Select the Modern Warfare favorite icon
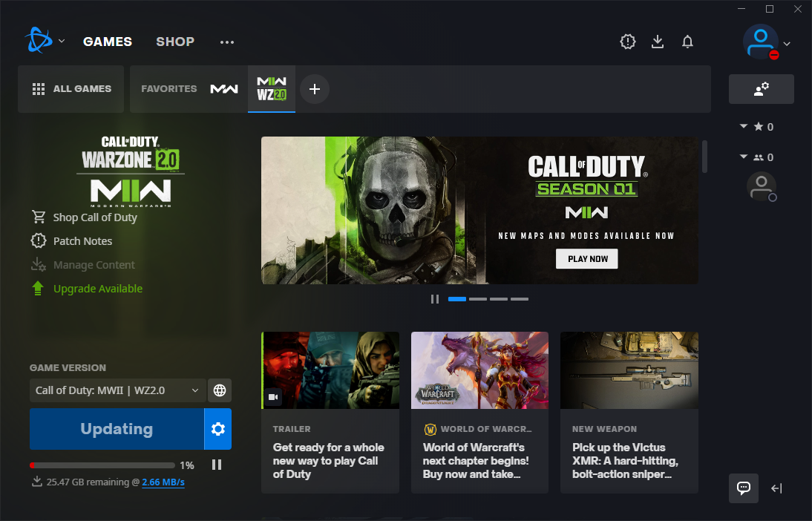 coord(224,89)
